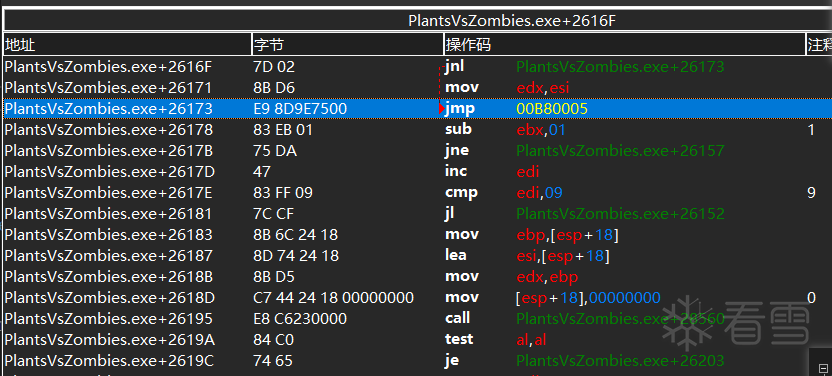Select the test al,al instruction row
This screenshot has width=832, height=376.
(x=418, y=339)
